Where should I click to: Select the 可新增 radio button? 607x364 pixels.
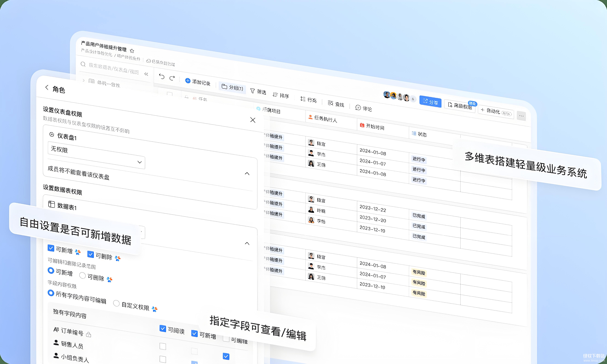(51, 270)
